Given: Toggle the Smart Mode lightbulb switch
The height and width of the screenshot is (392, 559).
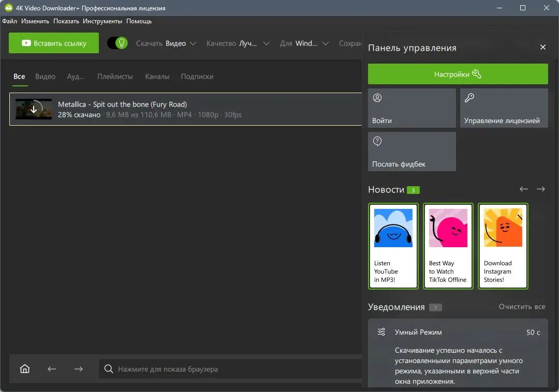Looking at the screenshot, I should (117, 43).
